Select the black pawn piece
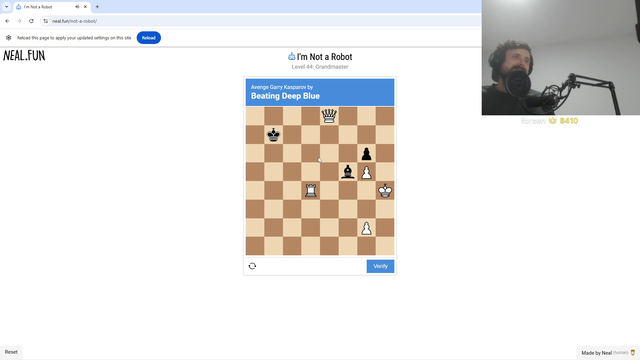640x360 pixels. point(367,153)
